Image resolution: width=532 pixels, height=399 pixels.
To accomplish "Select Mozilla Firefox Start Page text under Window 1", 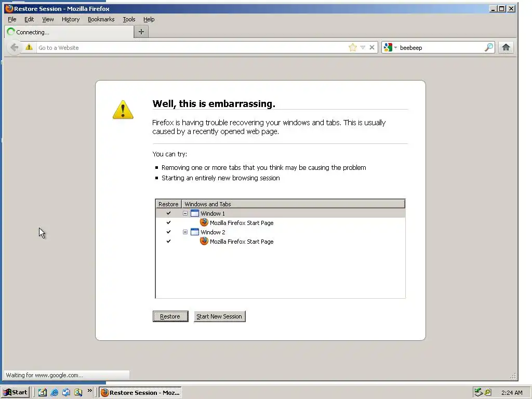I will [242, 223].
